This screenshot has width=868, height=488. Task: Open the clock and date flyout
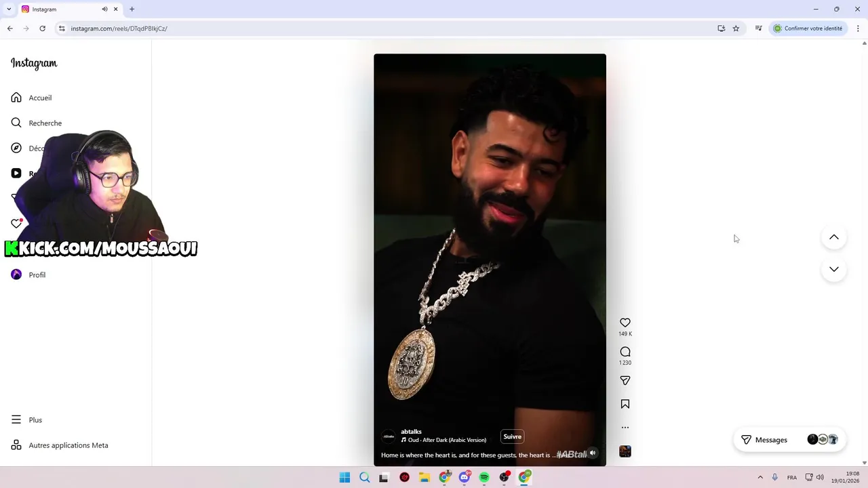846,477
